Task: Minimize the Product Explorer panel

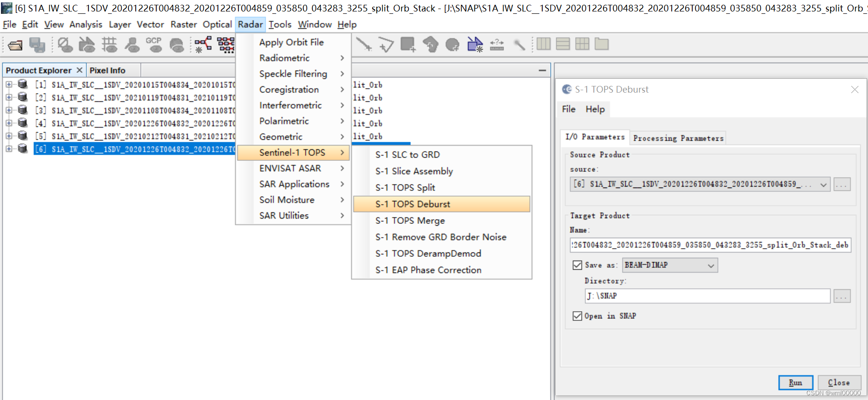Action: pos(542,70)
